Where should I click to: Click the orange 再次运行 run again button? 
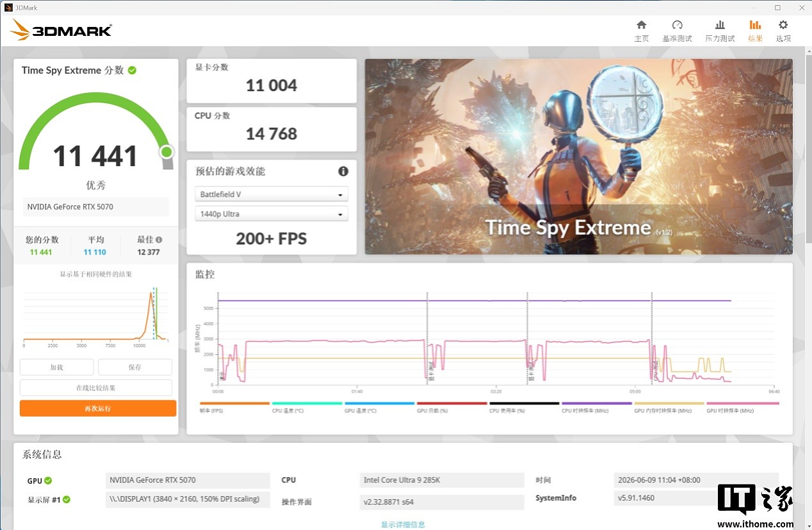point(98,408)
